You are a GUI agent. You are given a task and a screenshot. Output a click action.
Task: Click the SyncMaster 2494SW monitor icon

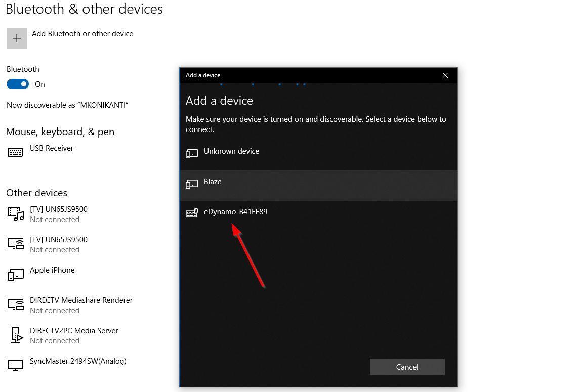[x=16, y=365]
